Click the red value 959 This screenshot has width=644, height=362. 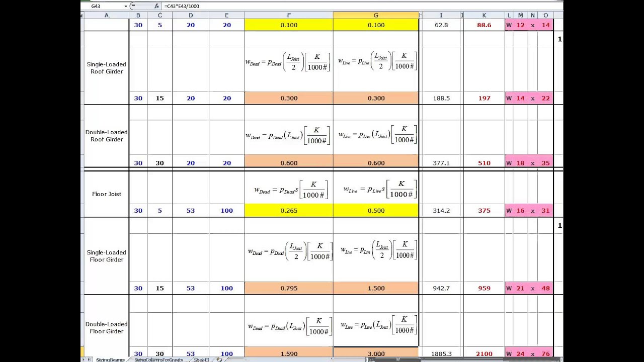coord(484,288)
